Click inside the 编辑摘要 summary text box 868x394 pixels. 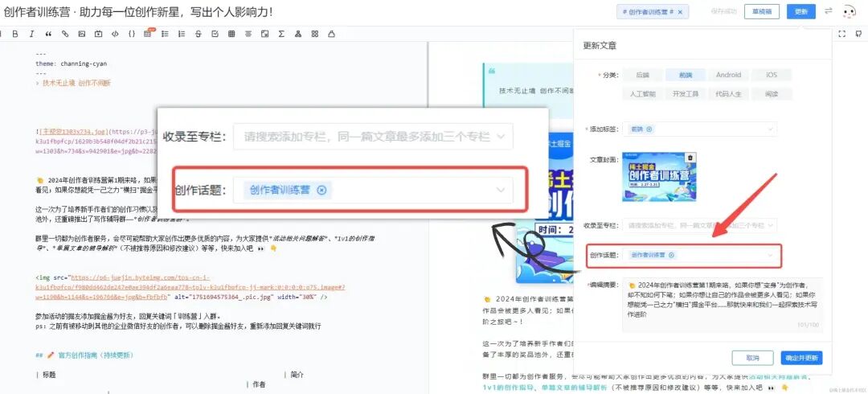[x=723, y=306]
